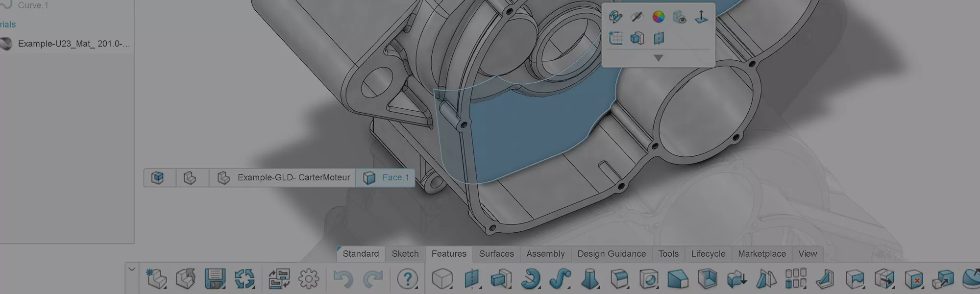Open the reorder tree icon

279,278
